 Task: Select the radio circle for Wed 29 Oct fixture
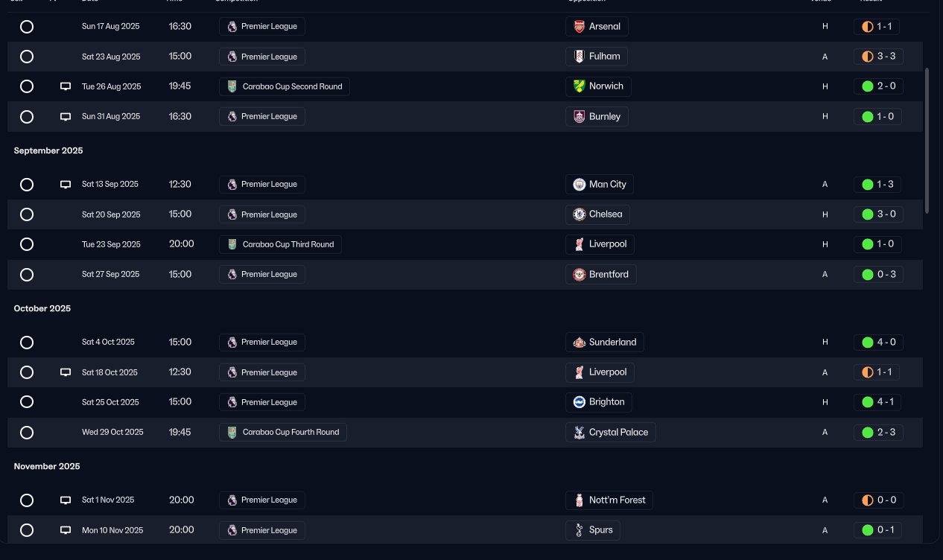pyautogui.click(x=27, y=433)
